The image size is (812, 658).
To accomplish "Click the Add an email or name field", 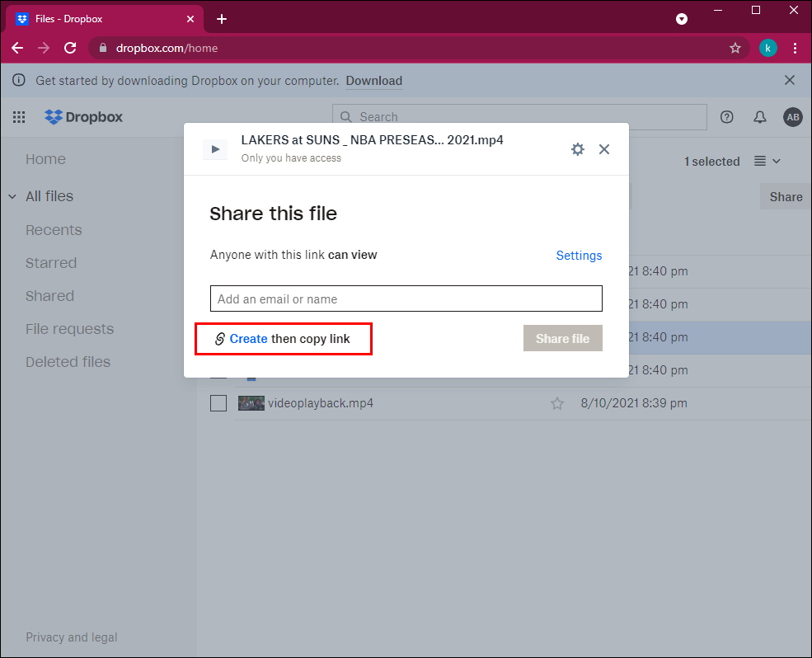I will pyautogui.click(x=406, y=298).
